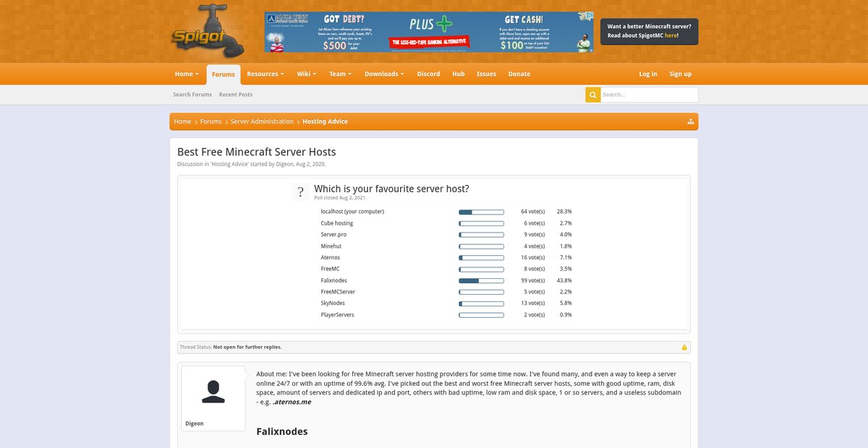Click the Sign up link
This screenshot has height=448, width=868.
[x=681, y=74]
